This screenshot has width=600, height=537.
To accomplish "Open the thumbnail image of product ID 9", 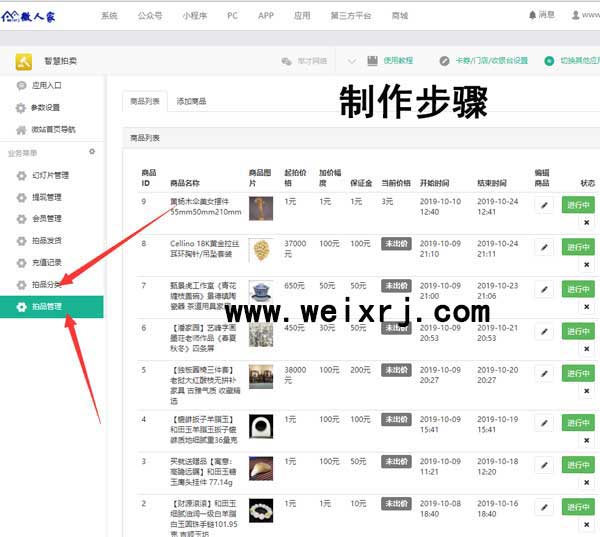I will tap(261, 209).
